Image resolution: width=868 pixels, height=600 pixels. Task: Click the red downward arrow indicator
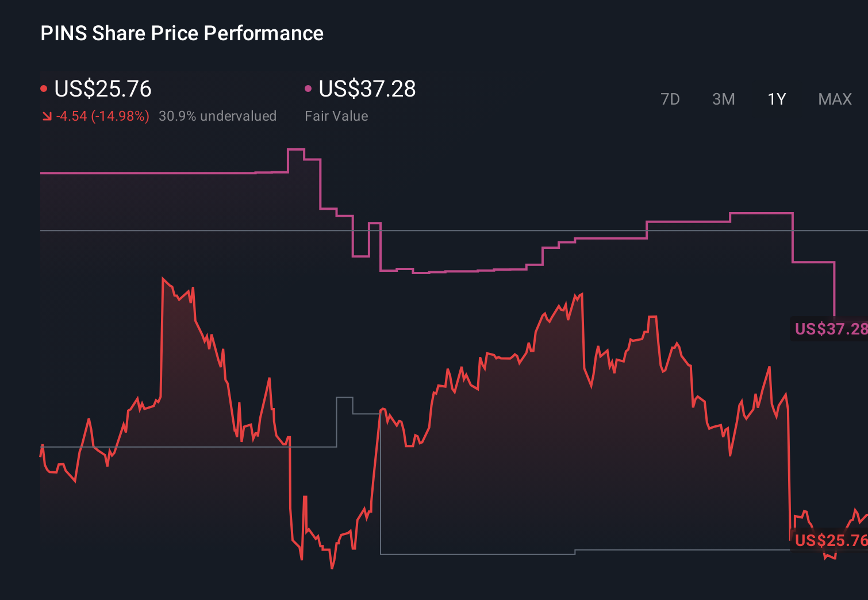47,116
